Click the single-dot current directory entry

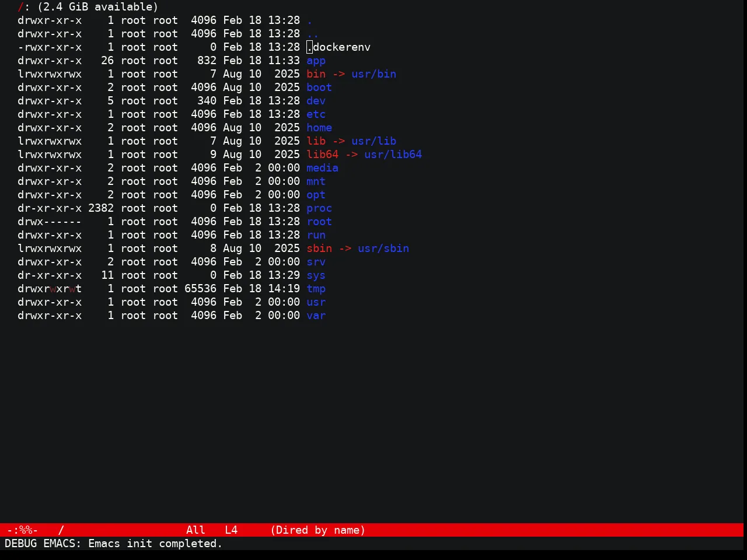coord(309,20)
